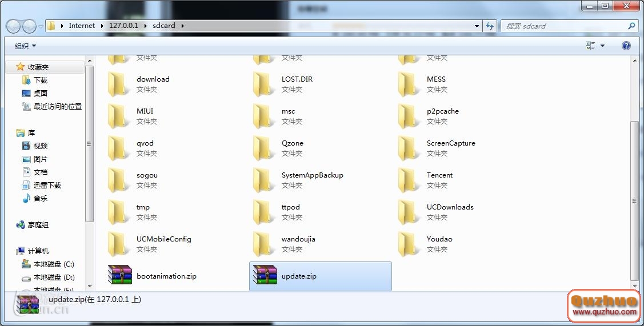Screen dimensions: 644x326
Task: Click the file list vertical scrollbar thumb
Action: (x=635, y=201)
